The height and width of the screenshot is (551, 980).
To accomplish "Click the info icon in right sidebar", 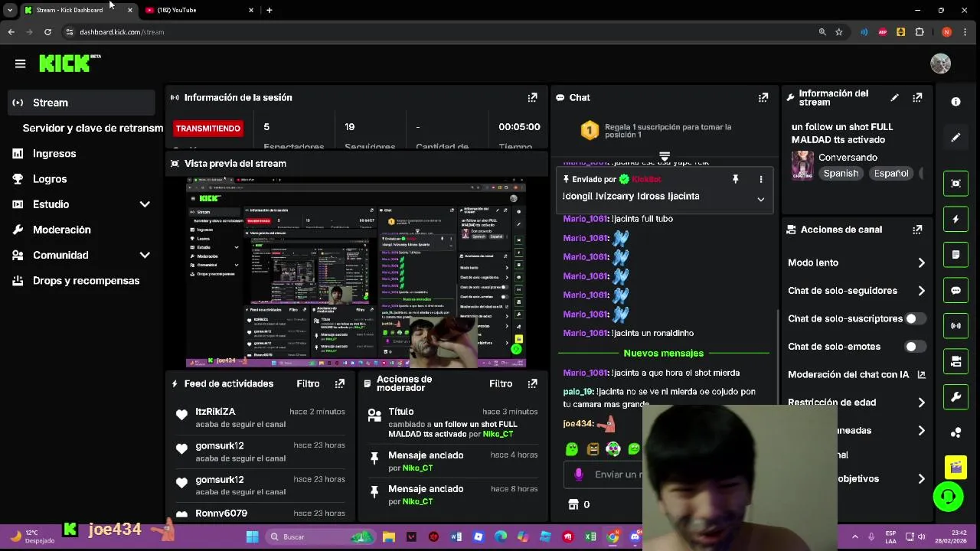I will [955, 102].
